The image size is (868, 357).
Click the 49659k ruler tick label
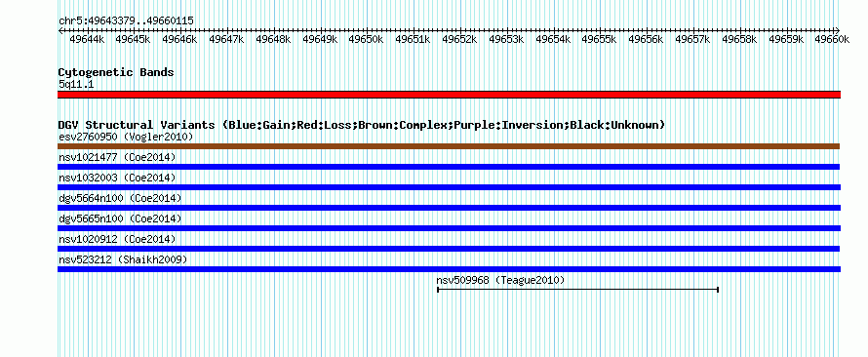click(x=786, y=39)
